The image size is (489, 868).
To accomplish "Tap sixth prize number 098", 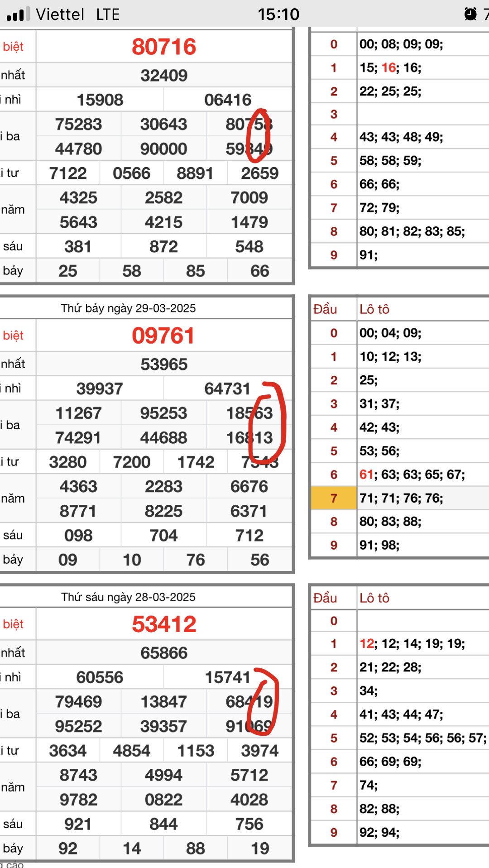I will (x=78, y=536).
